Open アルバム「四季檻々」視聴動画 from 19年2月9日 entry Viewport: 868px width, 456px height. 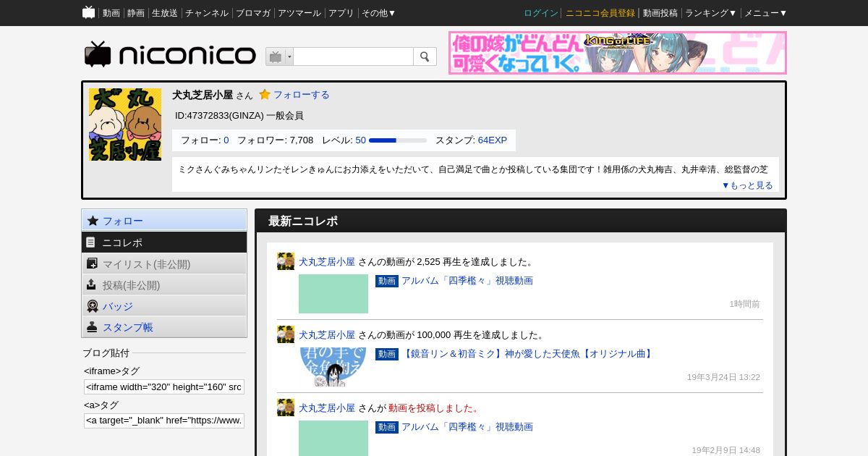pos(467,427)
